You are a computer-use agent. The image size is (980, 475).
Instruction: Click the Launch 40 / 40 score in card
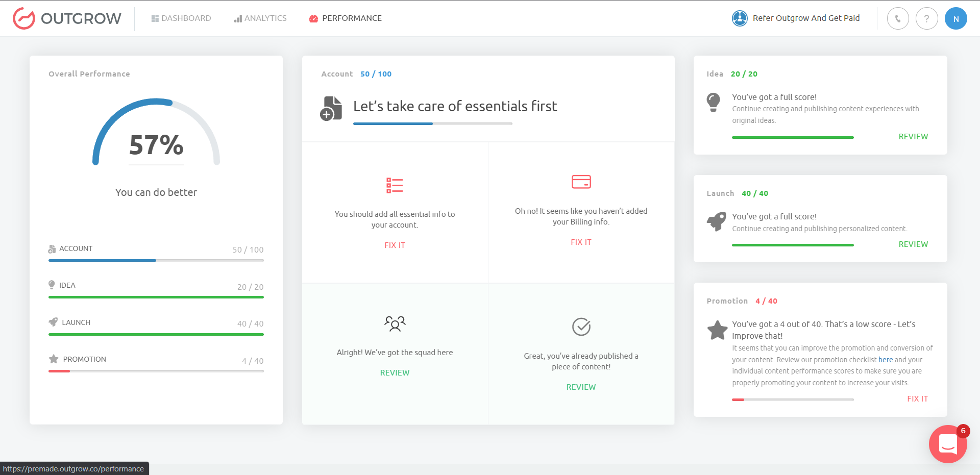click(x=754, y=193)
